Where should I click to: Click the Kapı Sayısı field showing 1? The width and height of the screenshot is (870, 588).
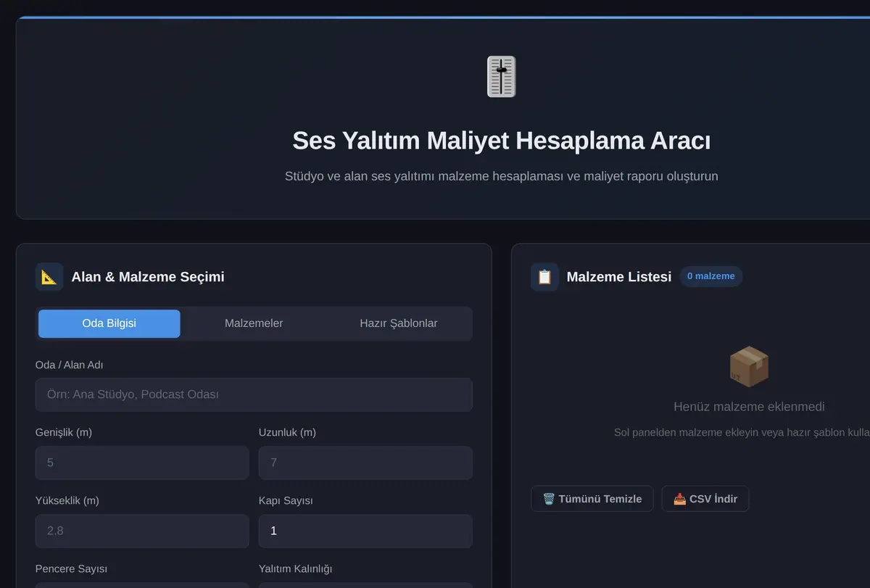click(x=365, y=531)
